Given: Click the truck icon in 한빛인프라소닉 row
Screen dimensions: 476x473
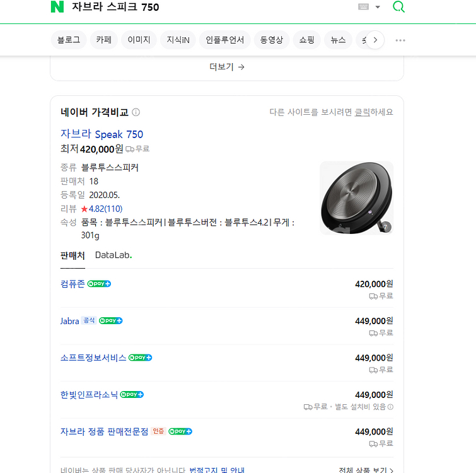Looking at the screenshot, I should 308,407.
